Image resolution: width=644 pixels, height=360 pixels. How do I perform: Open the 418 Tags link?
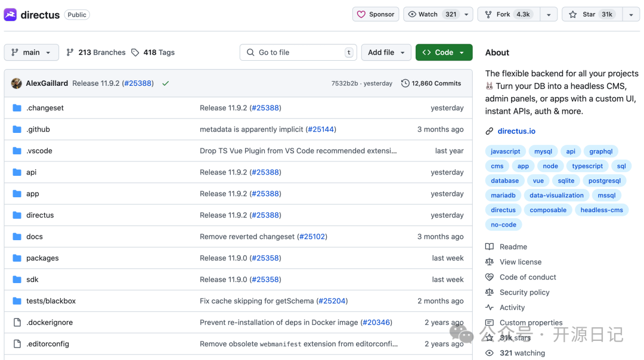coord(153,52)
